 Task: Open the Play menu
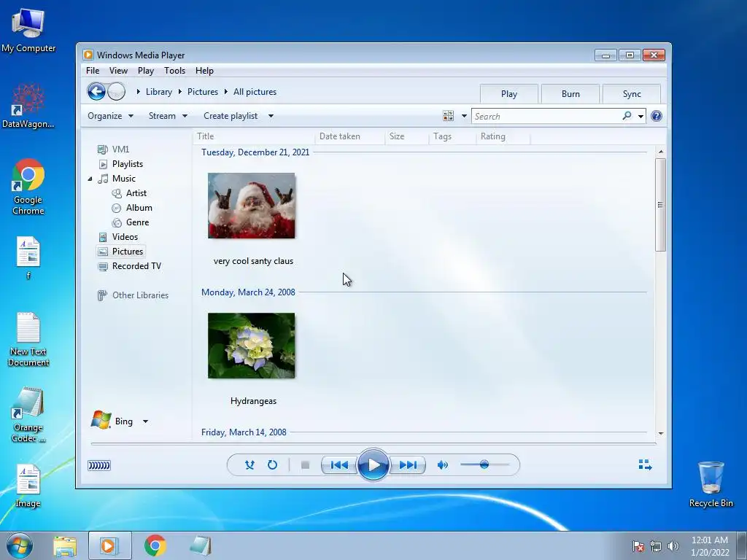146,71
